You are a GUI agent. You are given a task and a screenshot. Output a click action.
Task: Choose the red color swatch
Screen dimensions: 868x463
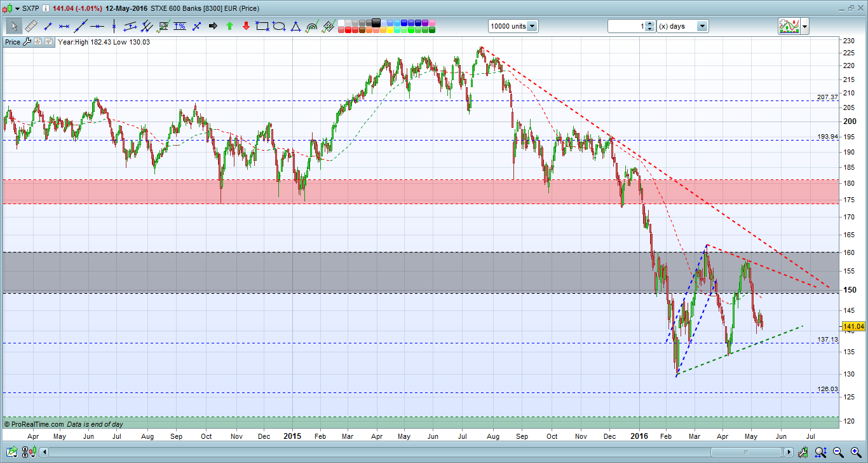[x=348, y=30]
